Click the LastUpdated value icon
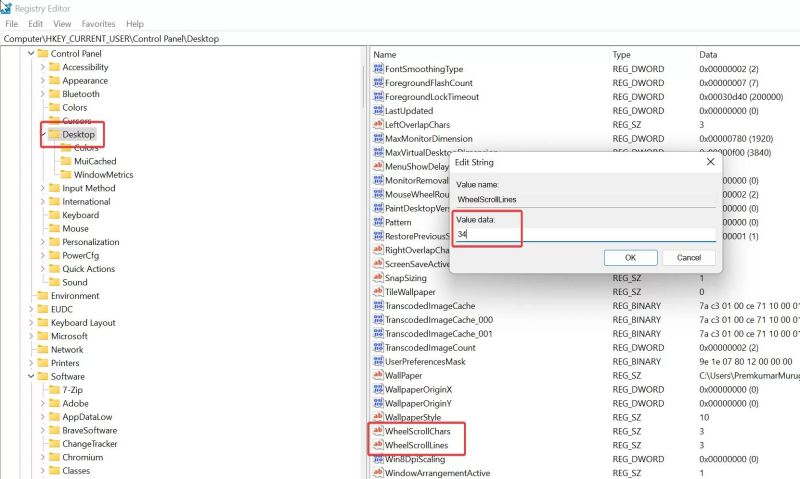Screen dimensions: 800x479 [x=378, y=110]
